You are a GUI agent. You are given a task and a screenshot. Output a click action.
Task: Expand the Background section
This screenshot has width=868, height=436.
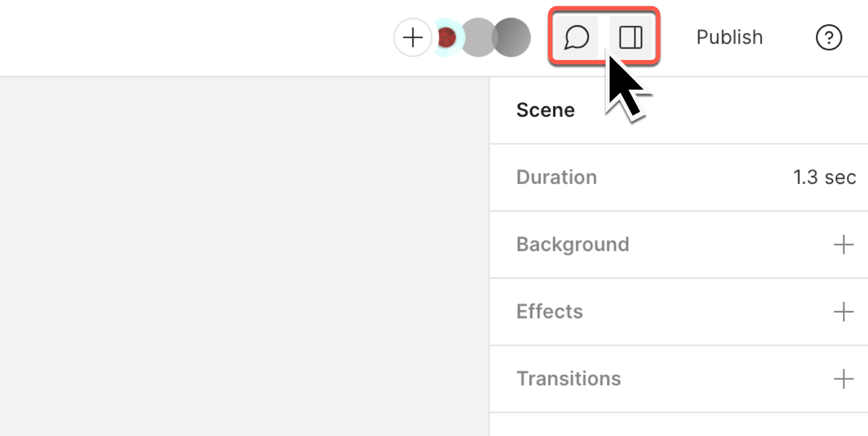(x=572, y=245)
